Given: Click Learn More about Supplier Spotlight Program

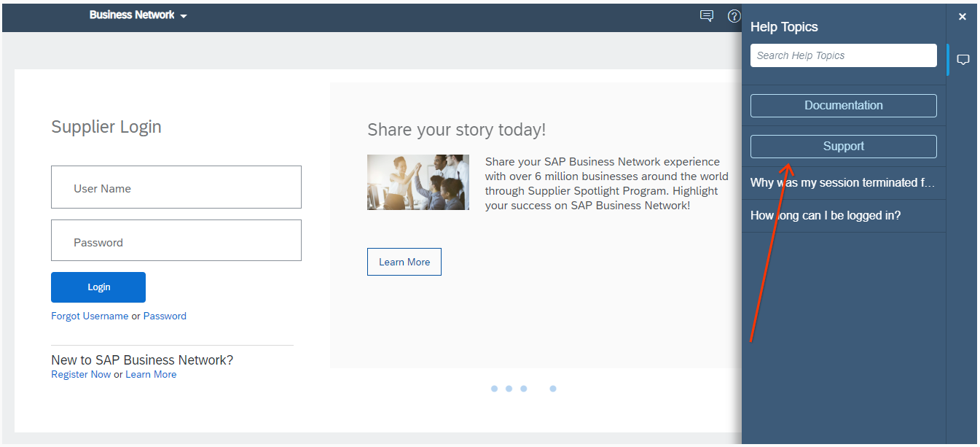Looking at the screenshot, I should click(x=404, y=261).
